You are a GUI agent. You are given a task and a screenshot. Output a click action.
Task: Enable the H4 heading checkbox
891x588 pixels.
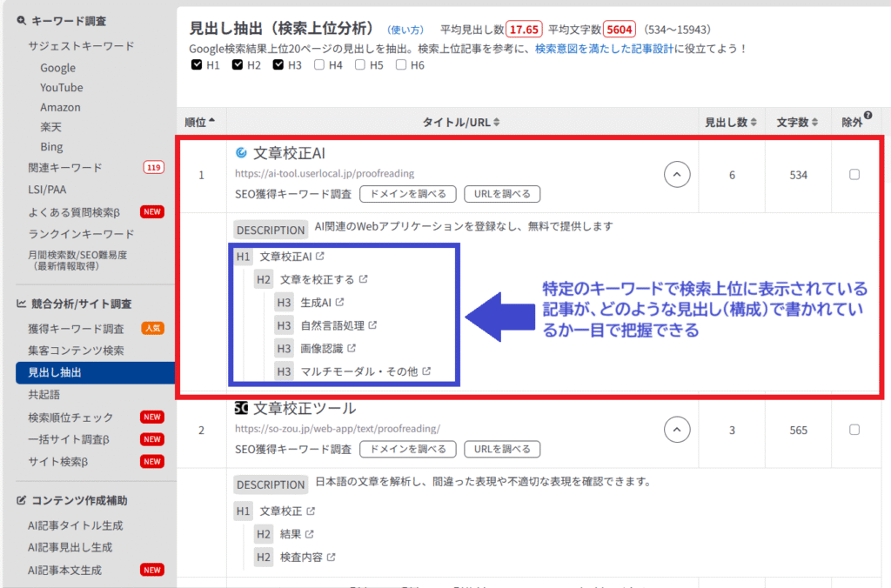pos(319,64)
